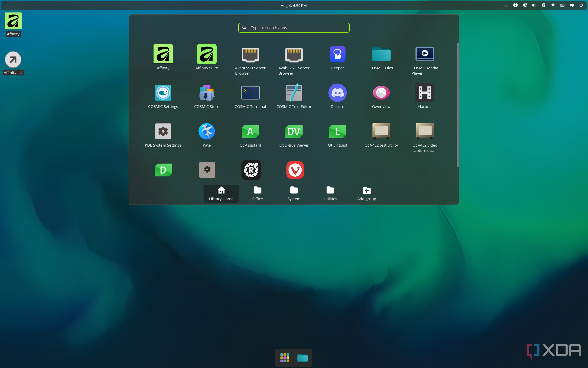Launch Kate editor
The height and width of the screenshot is (368, 588).
pos(207,135)
